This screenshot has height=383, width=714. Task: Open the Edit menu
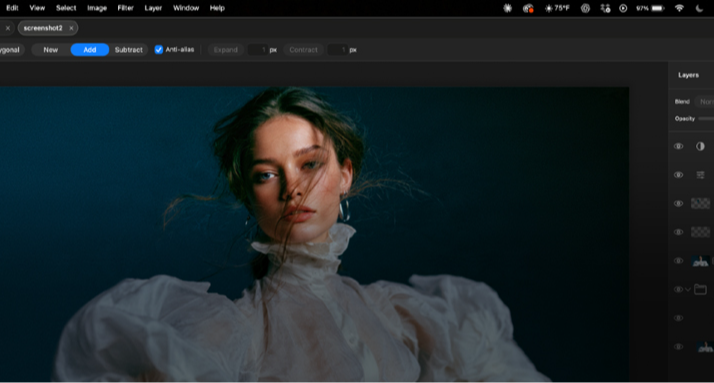point(12,8)
